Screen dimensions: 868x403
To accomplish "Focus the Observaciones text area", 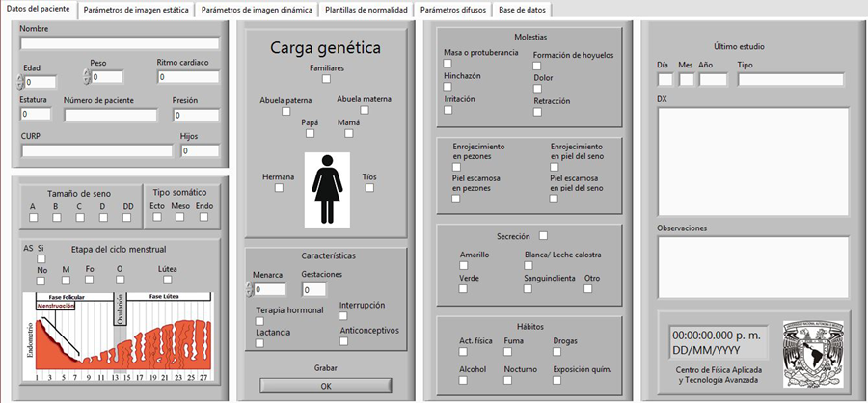I will tap(752, 266).
